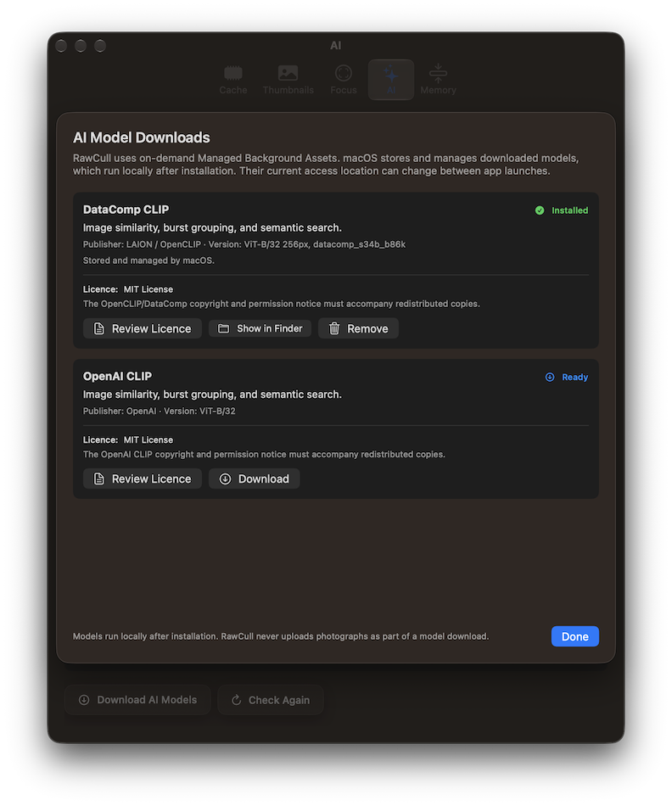Open the Focus settings tab
672x806 pixels.
344,80
